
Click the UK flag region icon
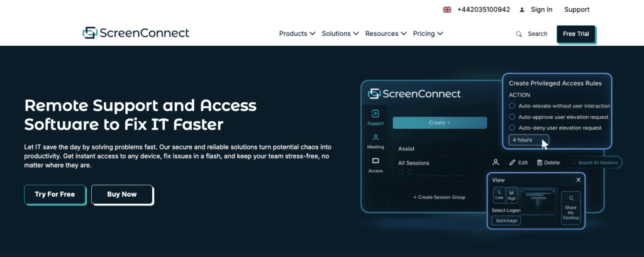click(447, 9)
